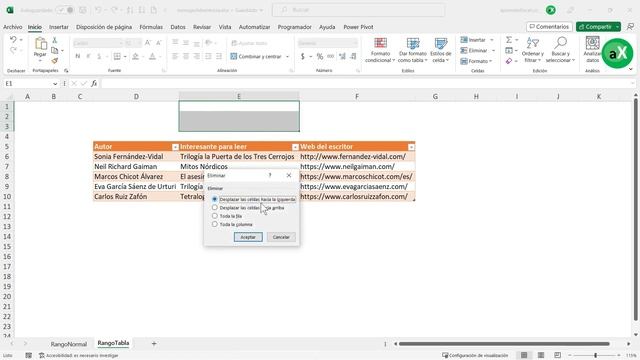Open Buscar y seleccionar
Viewport: 640px width, 360px height.
point(560,50)
